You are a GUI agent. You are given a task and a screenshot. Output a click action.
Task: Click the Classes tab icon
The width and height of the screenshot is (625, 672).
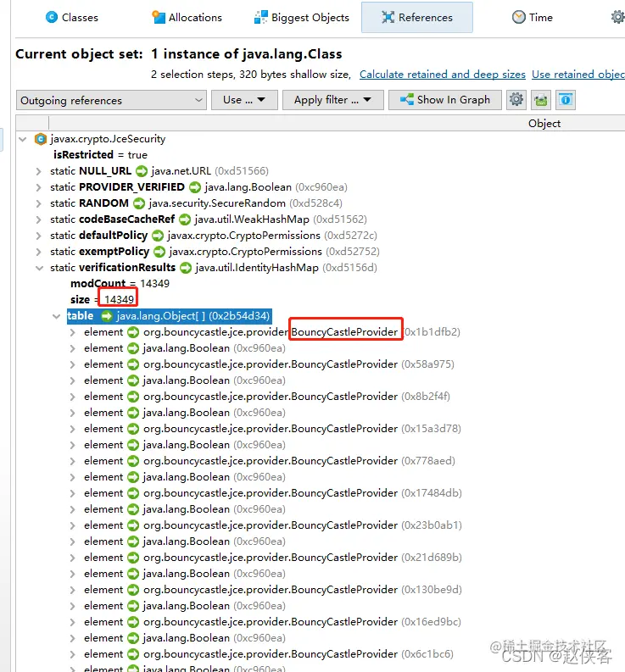(52, 17)
